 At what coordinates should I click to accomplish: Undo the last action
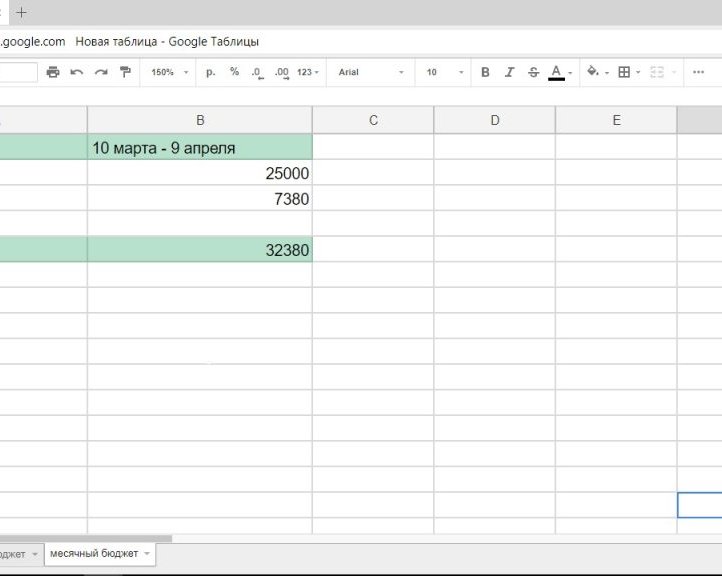77,72
